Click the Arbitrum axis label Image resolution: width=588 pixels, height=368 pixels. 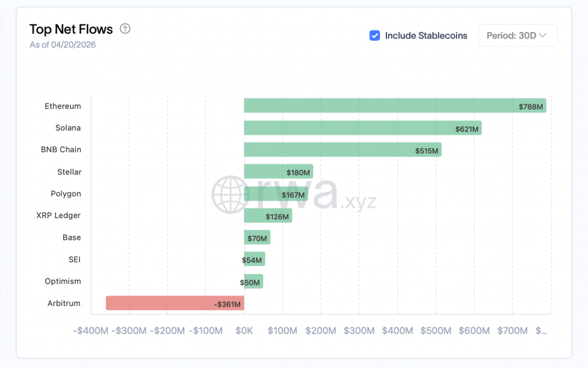pyautogui.click(x=64, y=303)
